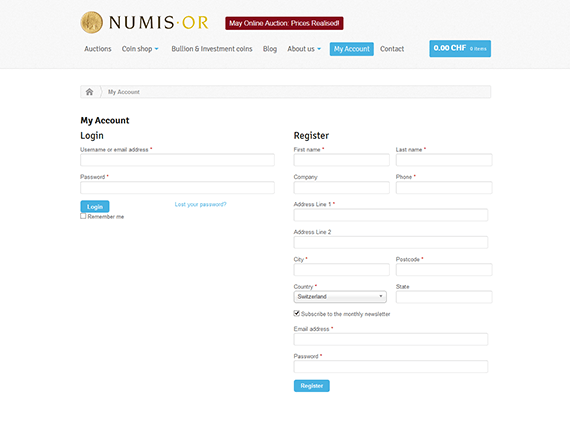Screen dimensions: 570x427
Task: Open the 0.00 CHF cart button
Action: pyautogui.click(x=460, y=48)
